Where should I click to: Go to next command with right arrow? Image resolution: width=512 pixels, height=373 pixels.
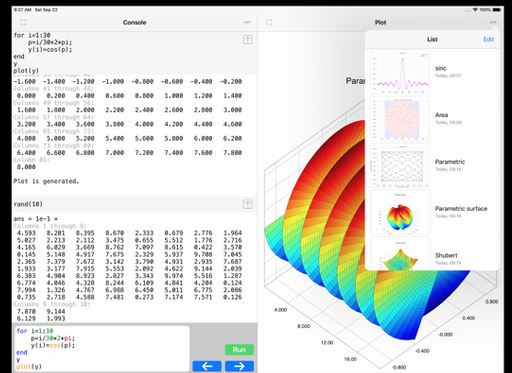(x=239, y=366)
